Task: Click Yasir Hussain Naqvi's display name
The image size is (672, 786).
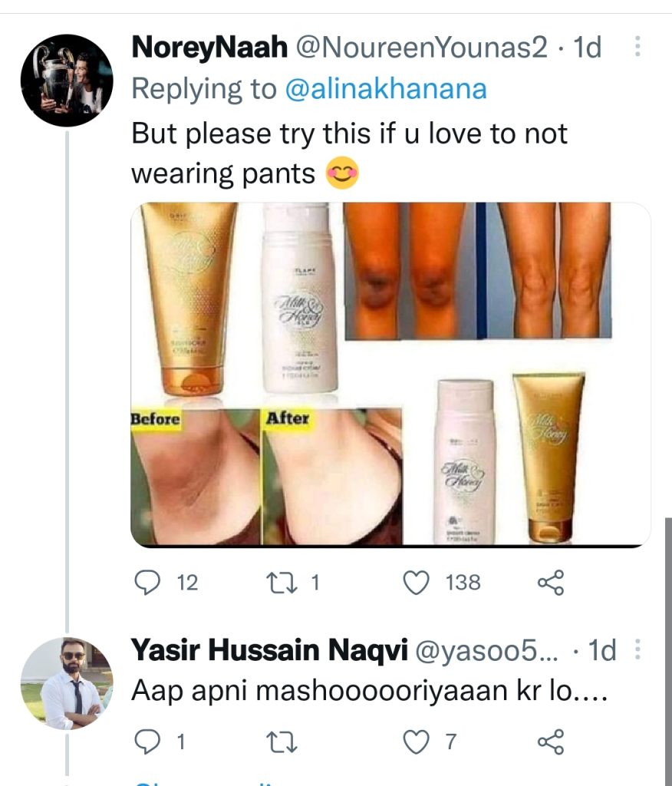Action: pos(268,652)
